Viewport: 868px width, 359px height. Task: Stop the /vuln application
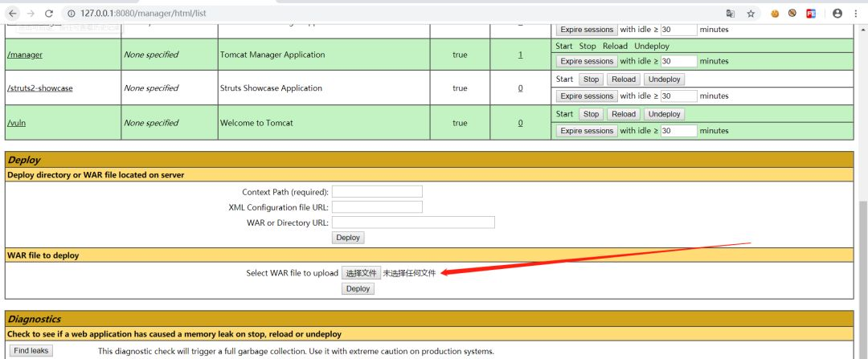[591, 115]
